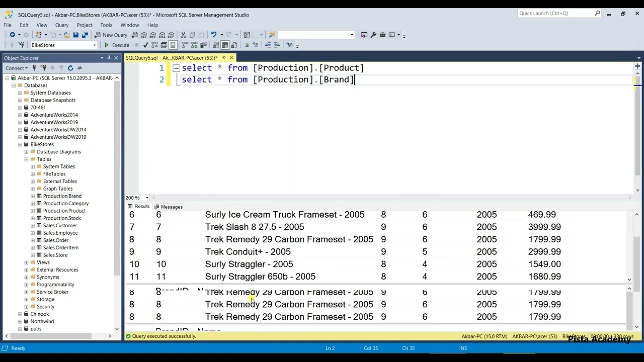Click the XMLA query icon
Image resolution: width=644 pixels, height=362 pixels.
pos(162,35)
